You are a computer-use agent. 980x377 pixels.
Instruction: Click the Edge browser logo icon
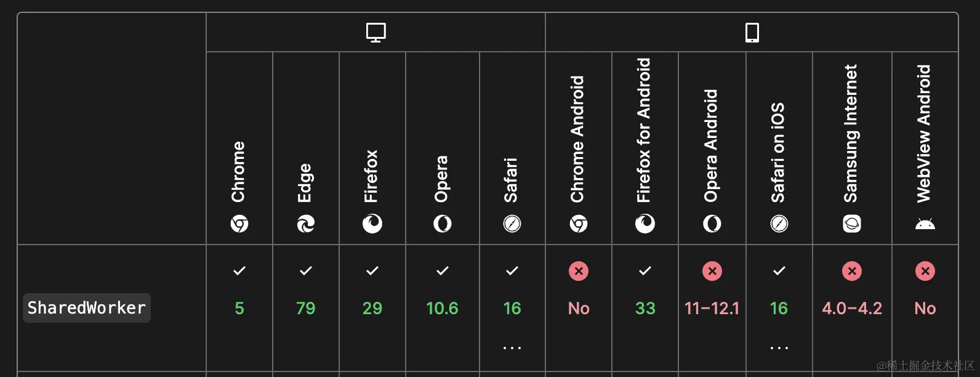coord(306,224)
